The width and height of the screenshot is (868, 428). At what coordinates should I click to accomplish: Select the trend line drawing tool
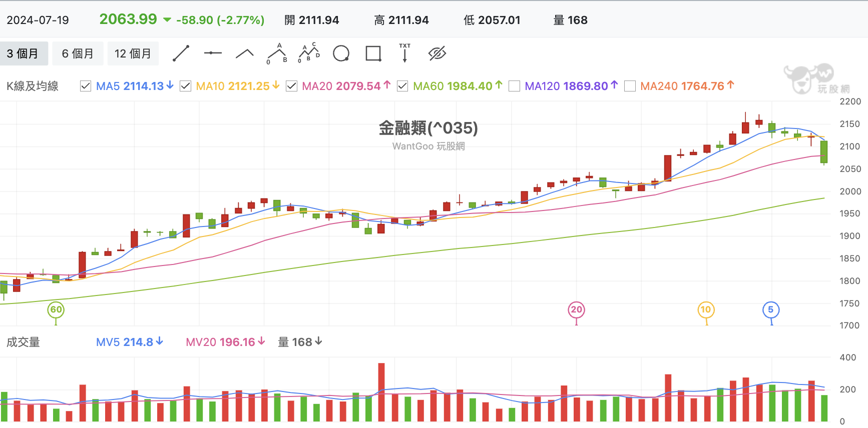click(181, 53)
